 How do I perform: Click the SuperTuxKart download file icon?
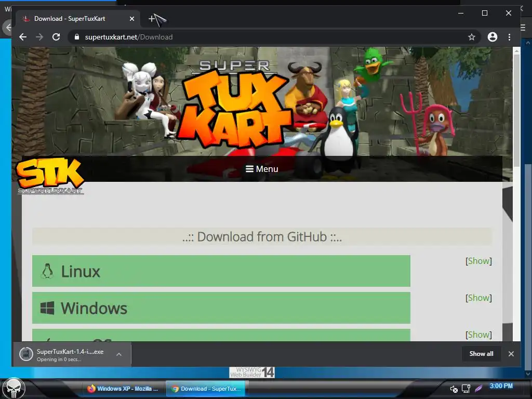tap(26, 354)
